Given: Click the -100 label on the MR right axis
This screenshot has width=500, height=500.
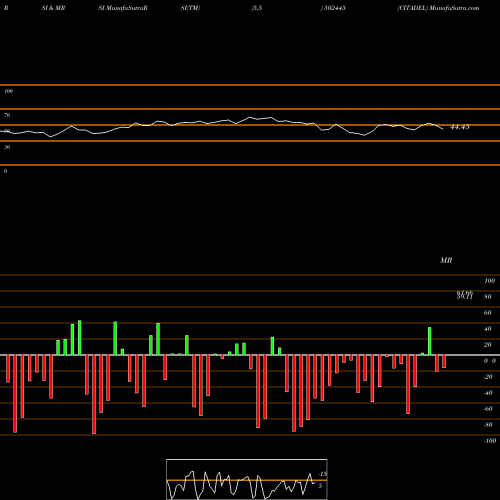Looking at the screenshot, I should [x=490, y=441].
